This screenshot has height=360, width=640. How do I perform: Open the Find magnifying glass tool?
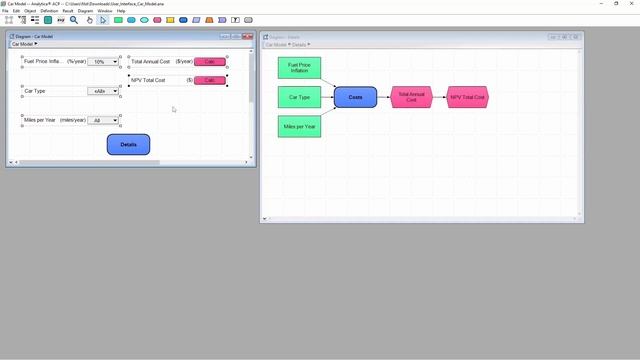74,20
